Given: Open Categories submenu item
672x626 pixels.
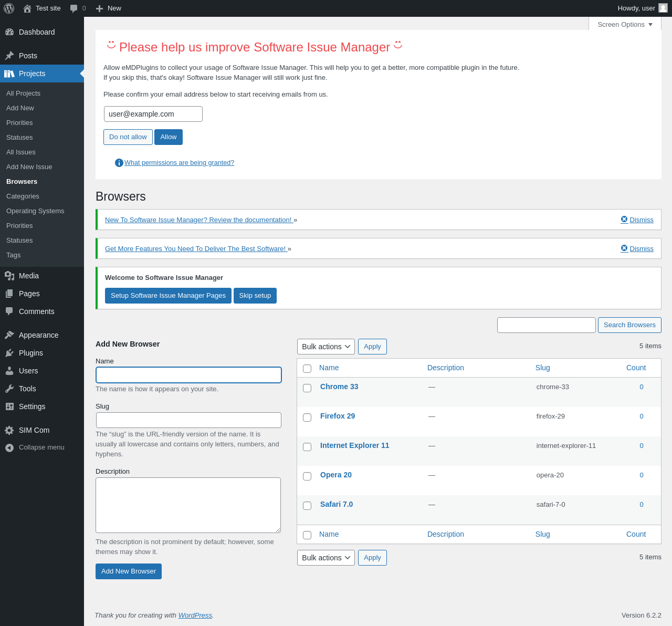Looking at the screenshot, I should (23, 196).
